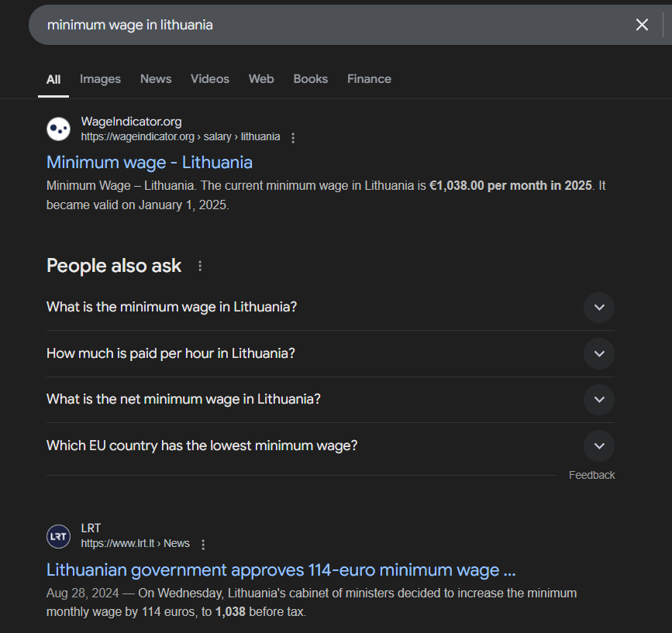672x633 pixels.
Task: Switch to the Images tab
Action: (100, 79)
